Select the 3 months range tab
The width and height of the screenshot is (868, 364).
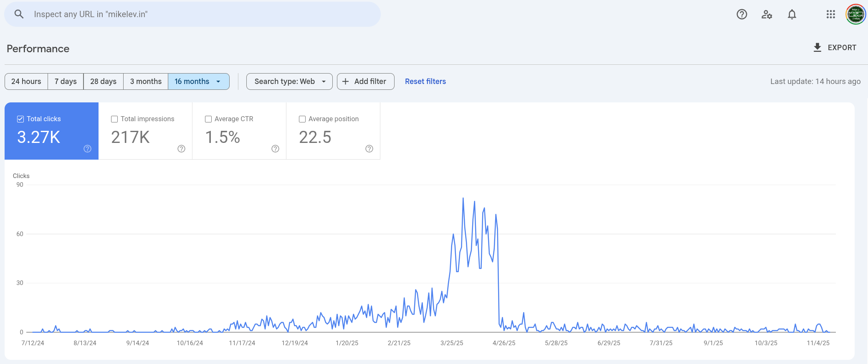point(146,81)
